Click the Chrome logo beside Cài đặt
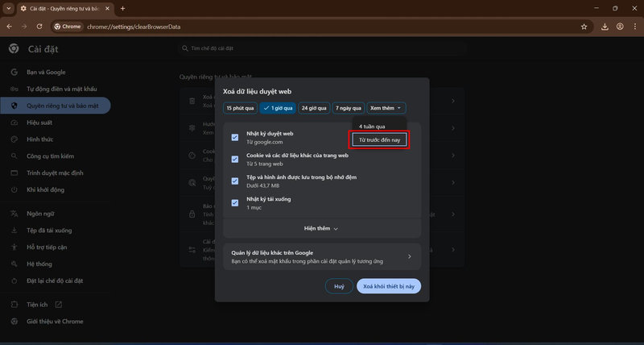 click(14, 49)
